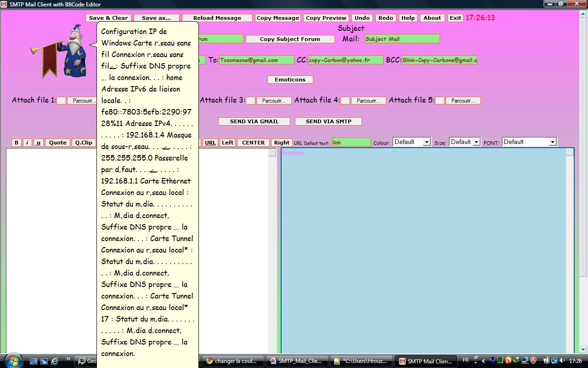Click the BCC email input field

coord(439,60)
